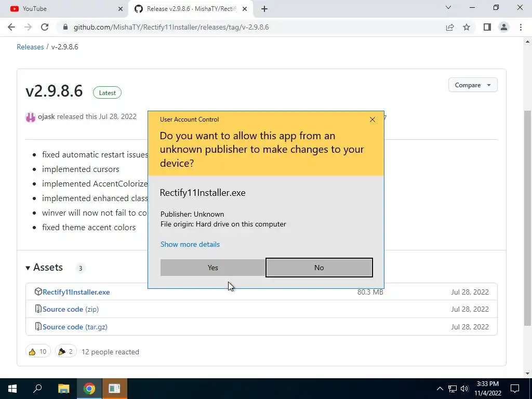Viewport: 532px width, 399px height.
Task: Open File Explorer from taskbar
Action: click(x=63, y=389)
